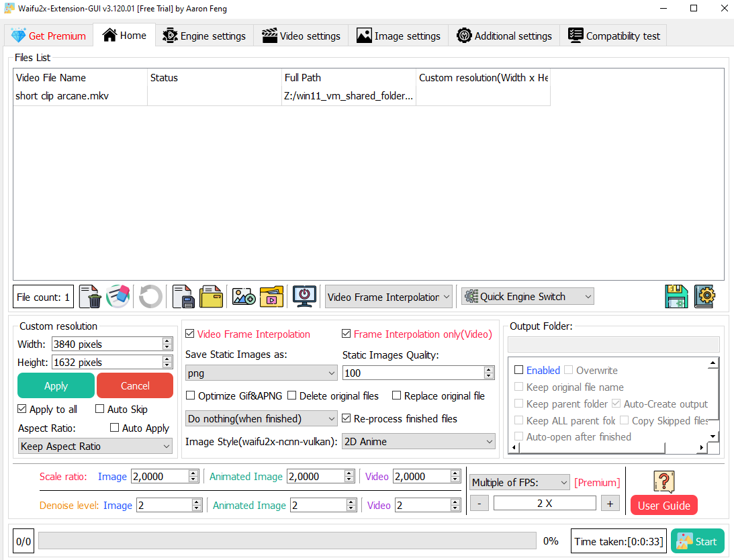Enable Auto Skip checkbox

99,409
